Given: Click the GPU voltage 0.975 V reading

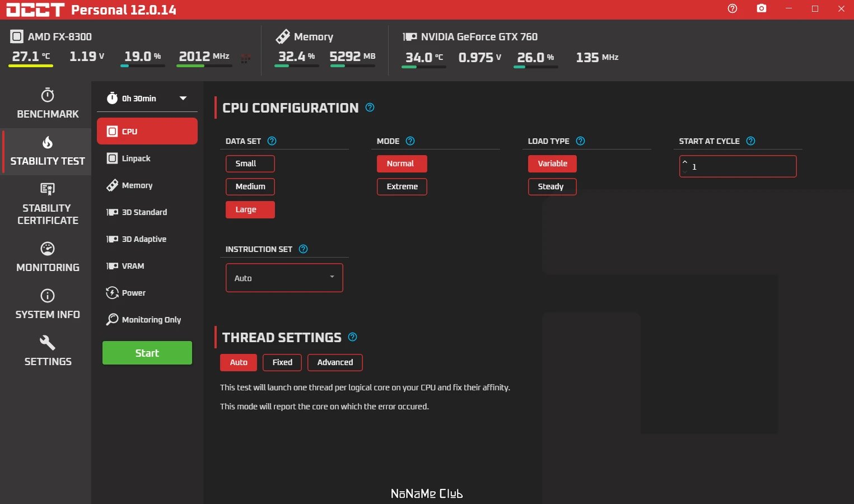Looking at the screenshot, I should point(479,58).
